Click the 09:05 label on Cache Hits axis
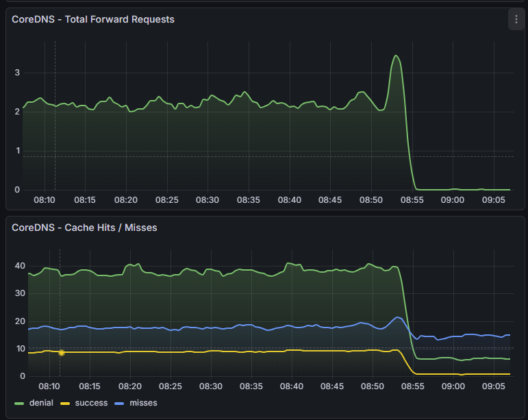The width and height of the screenshot is (528, 420). point(494,386)
